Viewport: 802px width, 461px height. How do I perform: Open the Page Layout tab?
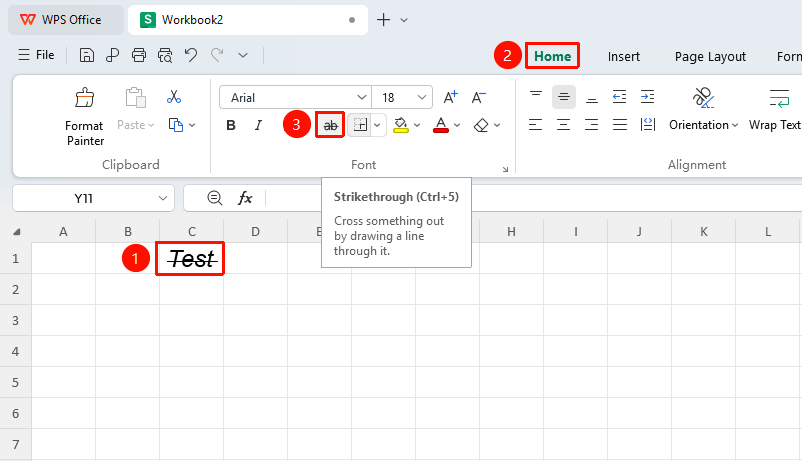(710, 56)
